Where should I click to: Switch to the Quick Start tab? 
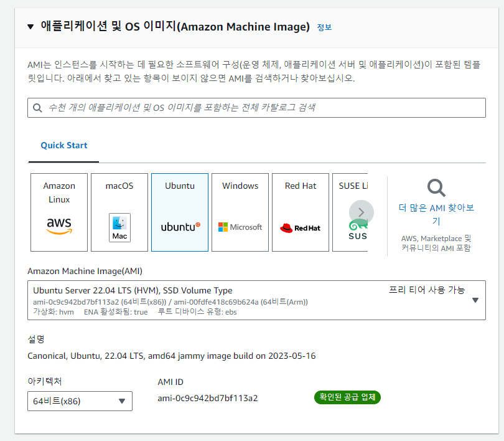click(64, 145)
